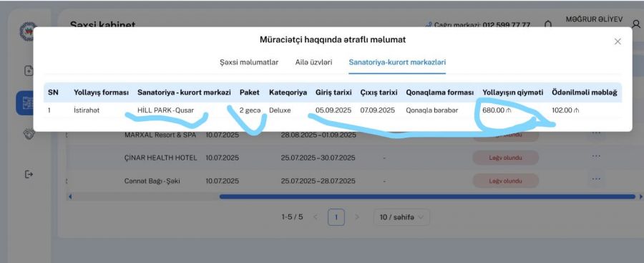Screen dimensions: 644x263
Task: Open three-dots menu for Cənnət Bağı-Şəki row
Action: click(596, 179)
